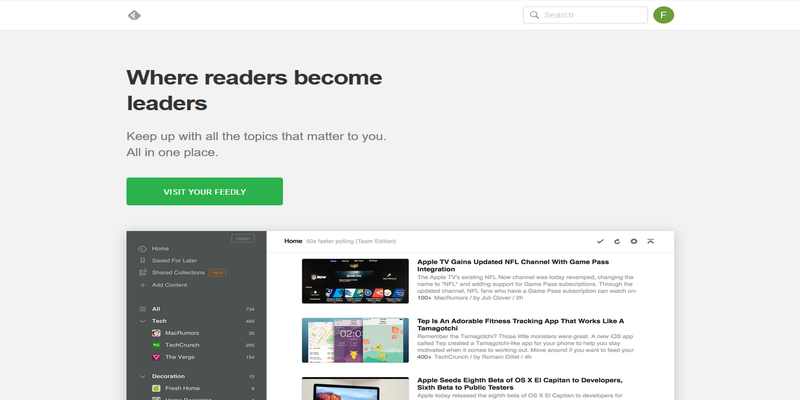Open 'Tep Is An Adorable Fitness Tracking App' headline

click(x=520, y=324)
